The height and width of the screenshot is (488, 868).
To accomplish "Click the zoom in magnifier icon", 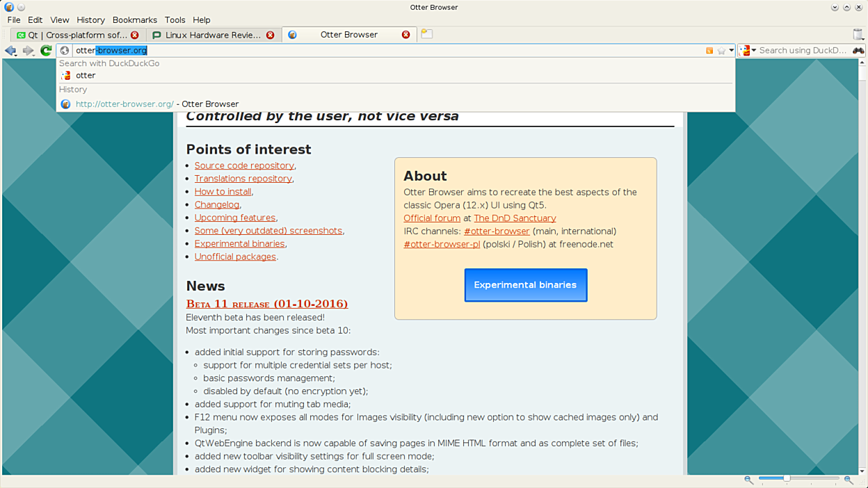I will pyautogui.click(x=849, y=480).
